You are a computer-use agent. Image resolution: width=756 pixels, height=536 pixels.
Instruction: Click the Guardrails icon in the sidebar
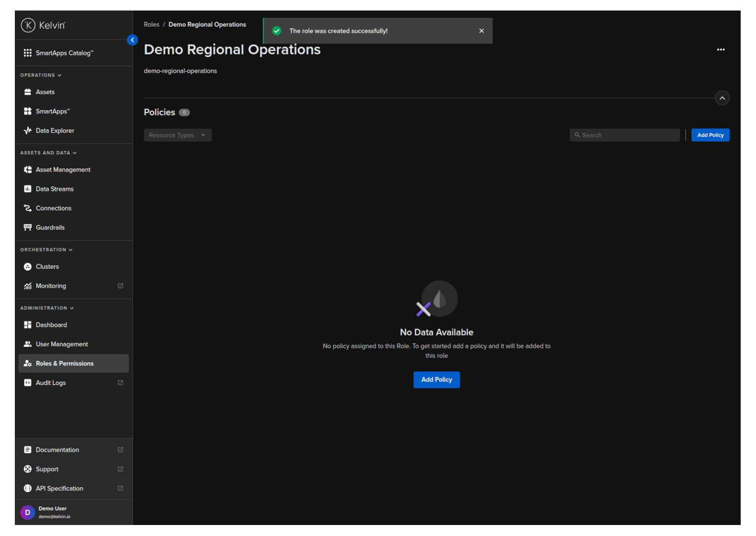click(28, 228)
